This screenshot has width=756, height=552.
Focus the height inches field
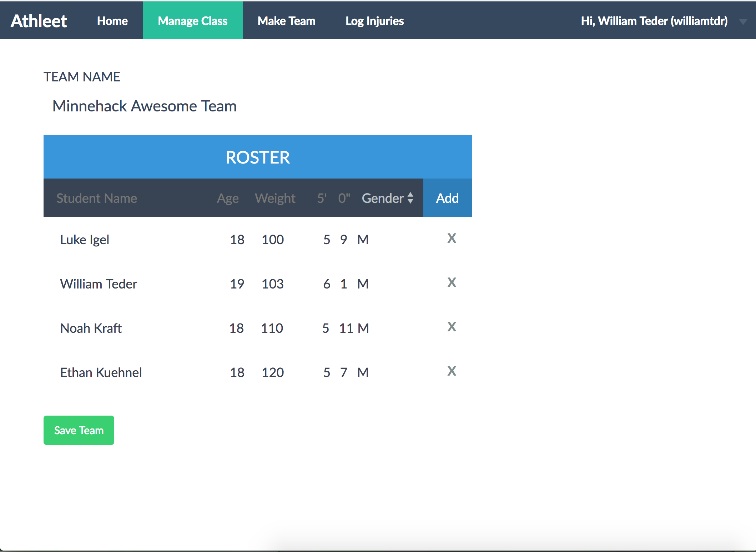point(344,198)
